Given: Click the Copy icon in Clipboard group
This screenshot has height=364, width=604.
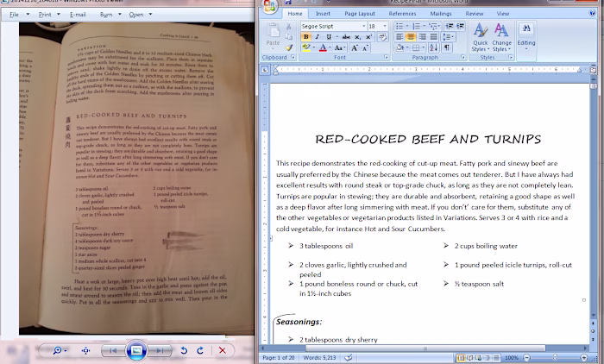Looking at the screenshot, I should [x=288, y=37].
